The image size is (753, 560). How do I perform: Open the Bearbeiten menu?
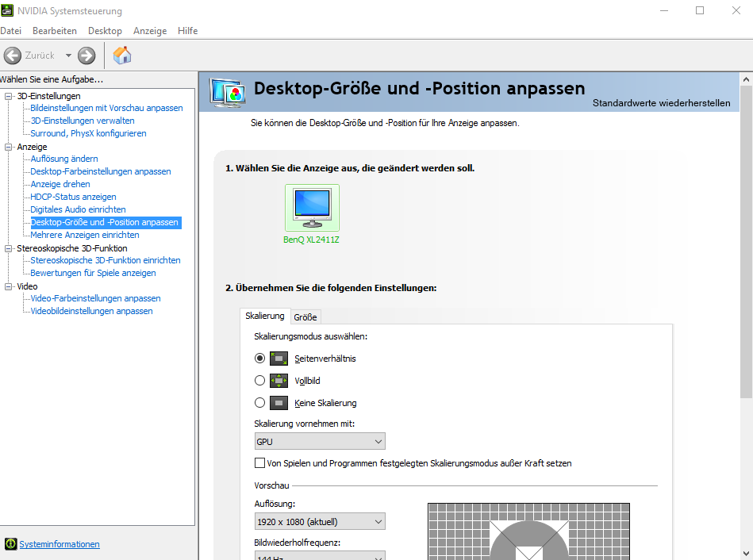point(55,31)
